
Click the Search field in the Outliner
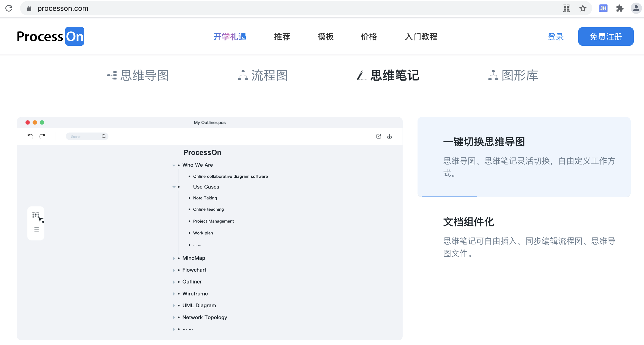[87, 136]
